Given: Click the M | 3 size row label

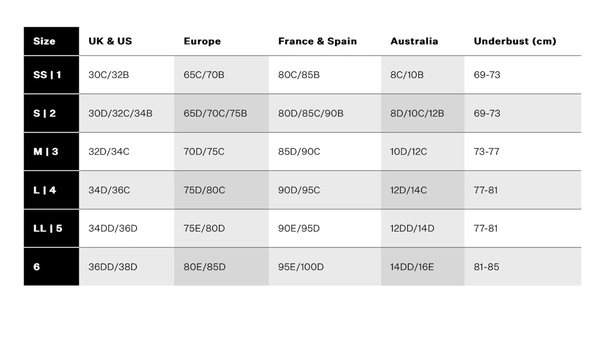Looking at the screenshot, I should (x=46, y=151).
